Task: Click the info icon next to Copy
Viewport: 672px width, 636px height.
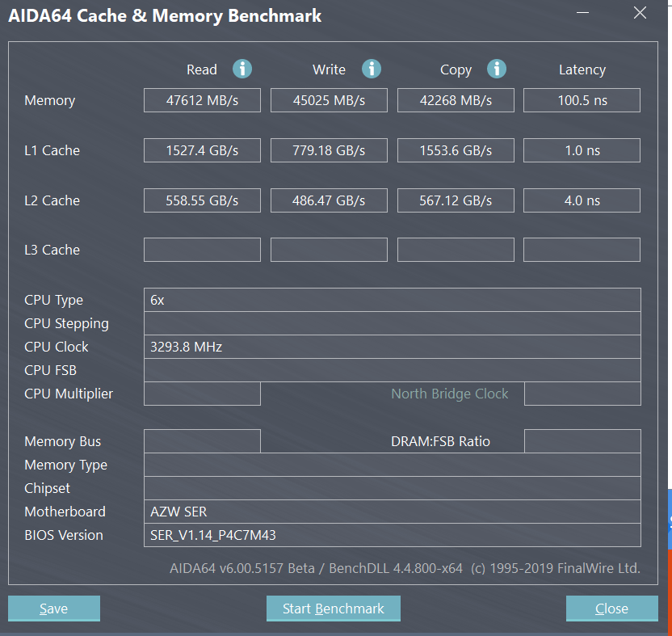Action: click(497, 69)
